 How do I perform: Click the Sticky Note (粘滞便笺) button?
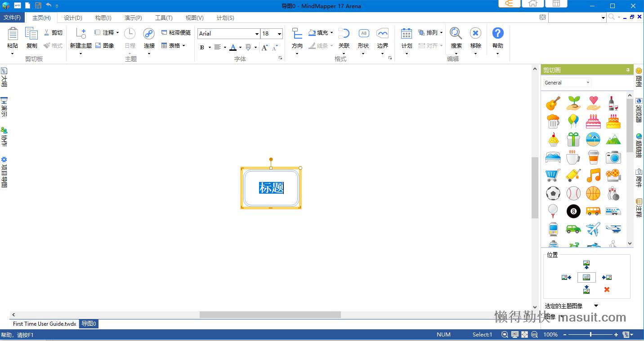pyautogui.click(x=176, y=32)
